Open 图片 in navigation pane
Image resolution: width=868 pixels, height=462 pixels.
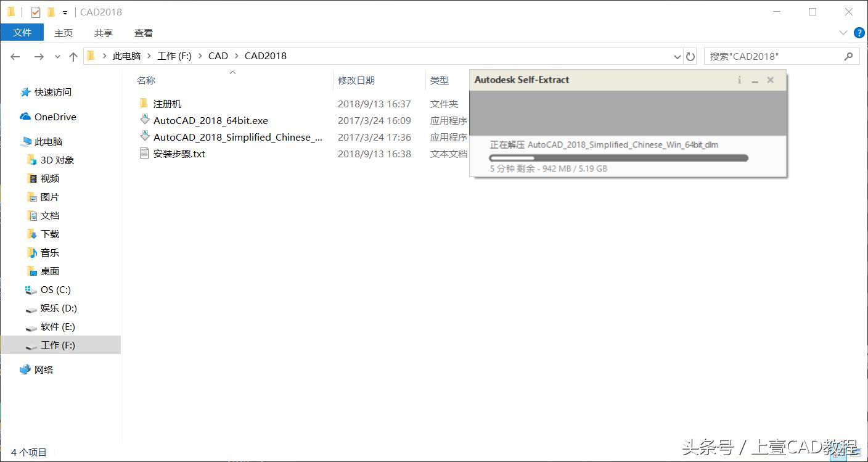pos(50,197)
